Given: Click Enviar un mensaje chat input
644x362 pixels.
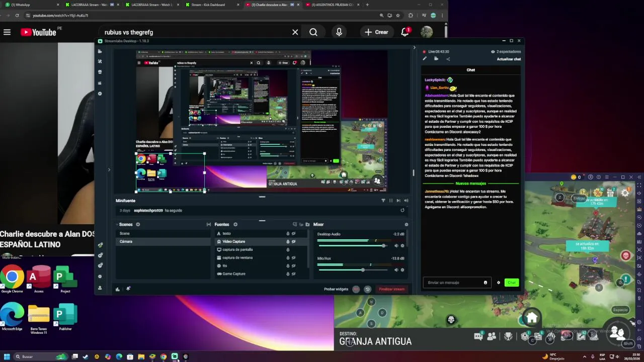Looking at the screenshot, I should tap(456, 283).
